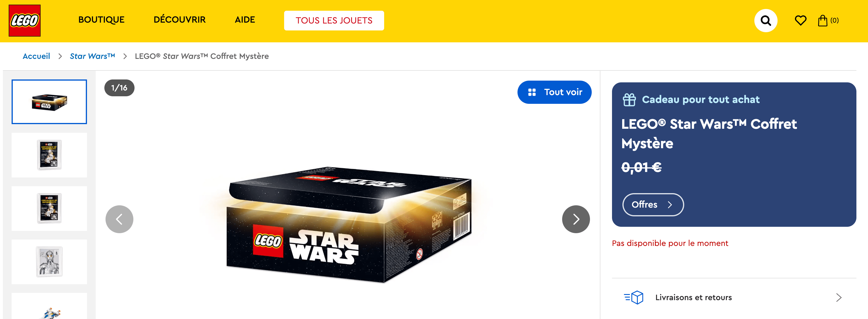Click the delivery box icon
This screenshot has height=319, width=868.
tap(633, 298)
